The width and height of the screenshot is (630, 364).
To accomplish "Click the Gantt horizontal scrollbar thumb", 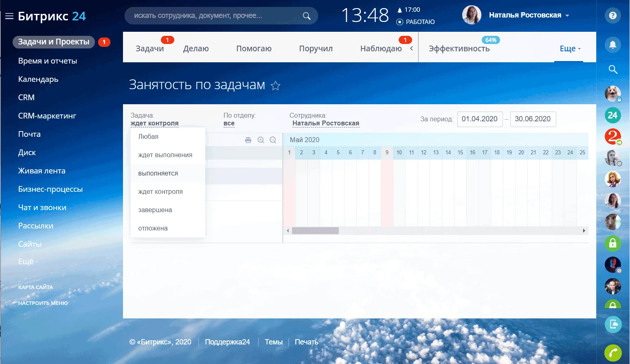I will (x=315, y=231).
